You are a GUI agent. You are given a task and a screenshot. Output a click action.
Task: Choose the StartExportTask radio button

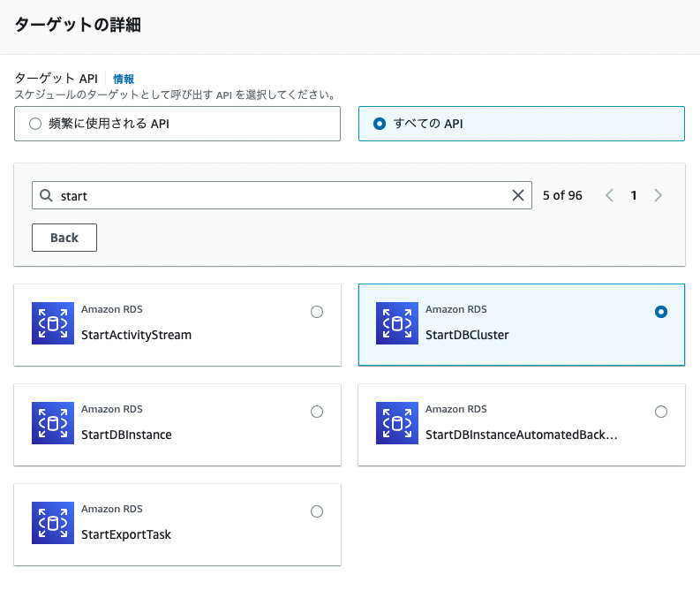[317, 511]
